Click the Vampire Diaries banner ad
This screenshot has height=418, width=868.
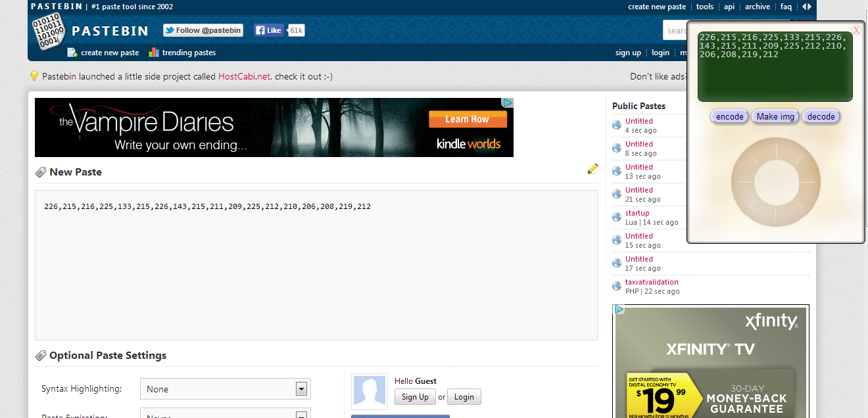pyautogui.click(x=274, y=128)
